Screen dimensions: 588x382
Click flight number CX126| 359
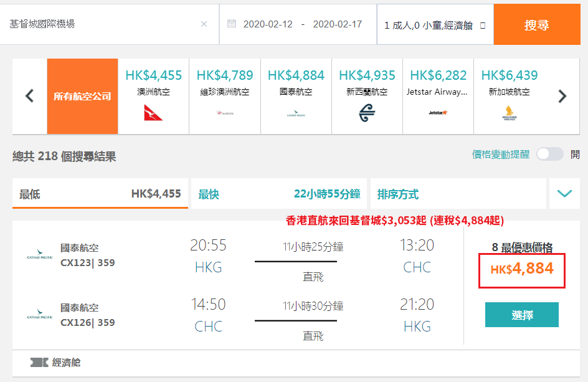(88, 322)
